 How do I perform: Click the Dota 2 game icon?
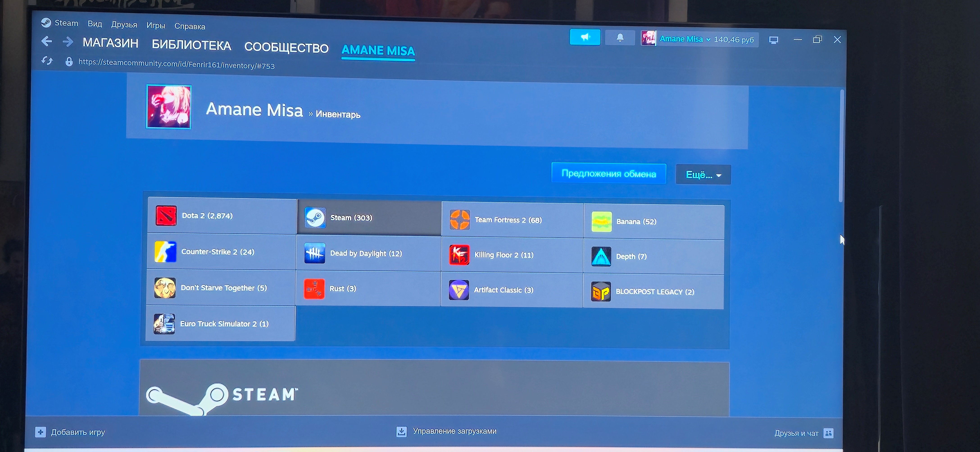[166, 216]
